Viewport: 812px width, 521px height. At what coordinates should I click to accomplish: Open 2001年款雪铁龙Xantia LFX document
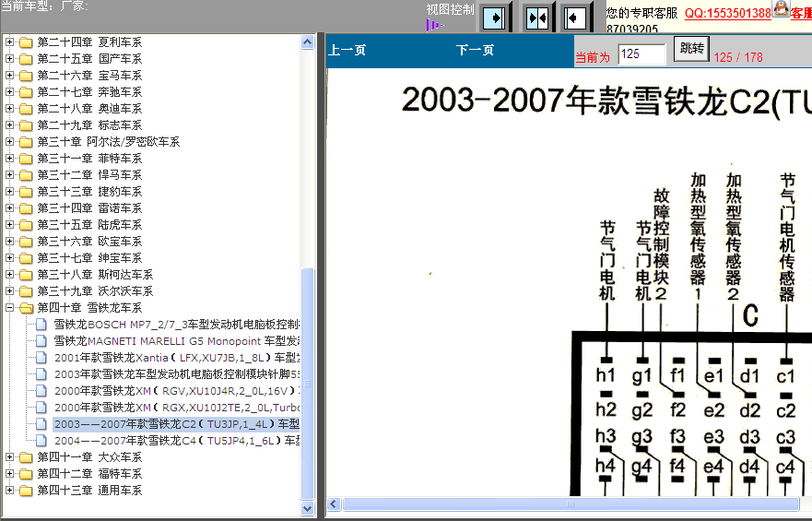[x=177, y=358]
